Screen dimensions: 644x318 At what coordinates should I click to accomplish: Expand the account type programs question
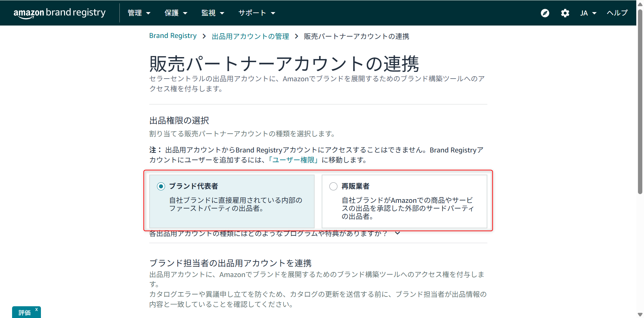tap(275, 233)
